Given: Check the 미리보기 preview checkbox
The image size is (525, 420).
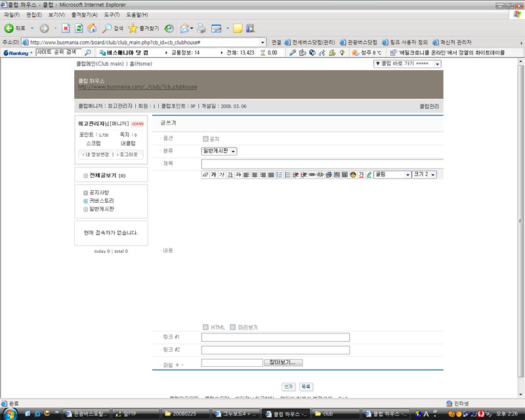Looking at the screenshot, I should coord(232,327).
